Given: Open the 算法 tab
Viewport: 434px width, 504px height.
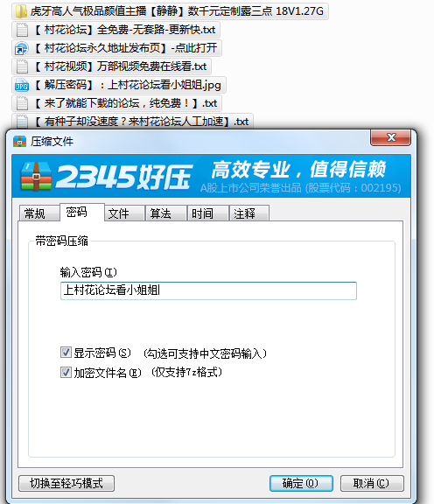Looking at the screenshot, I should click(x=166, y=213).
